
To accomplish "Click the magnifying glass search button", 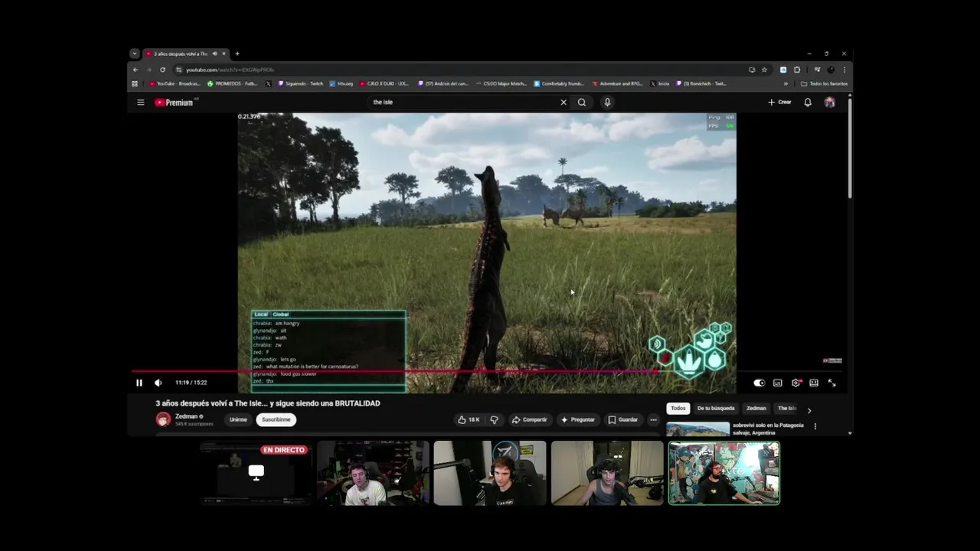I will (x=582, y=102).
